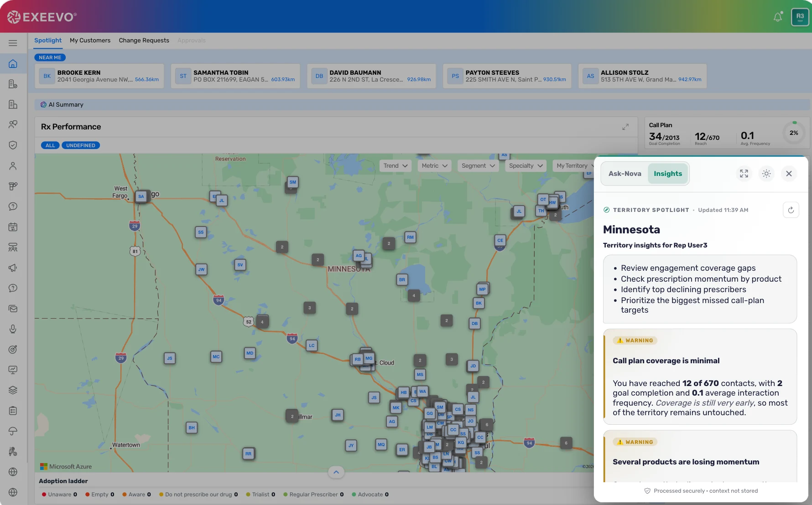Select the CE marker on the map
Viewport: 812px width, 505px height.
click(500, 241)
